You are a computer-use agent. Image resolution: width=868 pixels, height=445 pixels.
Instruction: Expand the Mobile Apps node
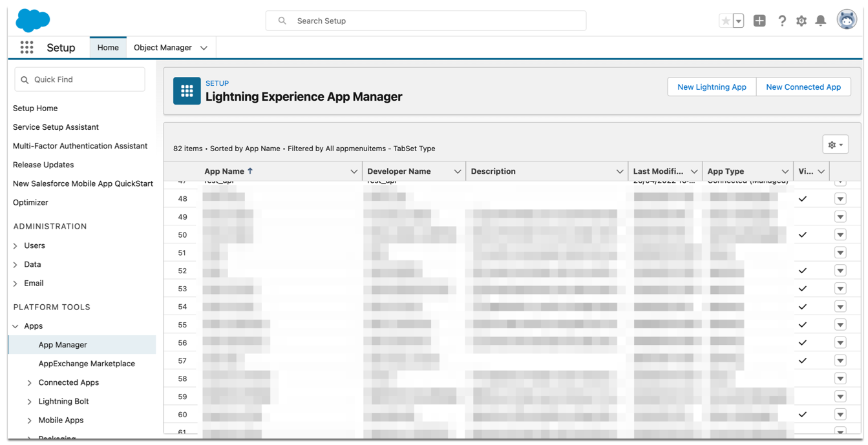click(x=29, y=420)
